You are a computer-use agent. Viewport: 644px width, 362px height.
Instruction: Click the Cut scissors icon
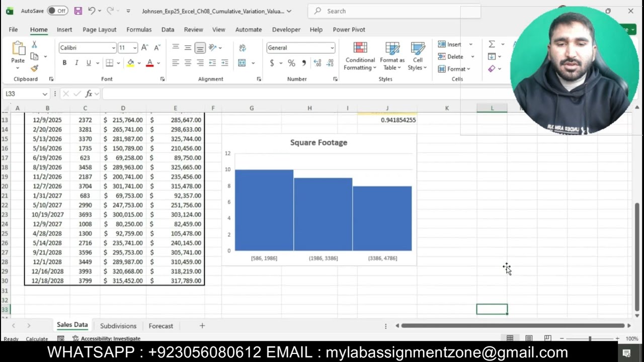(x=34, y=45)
